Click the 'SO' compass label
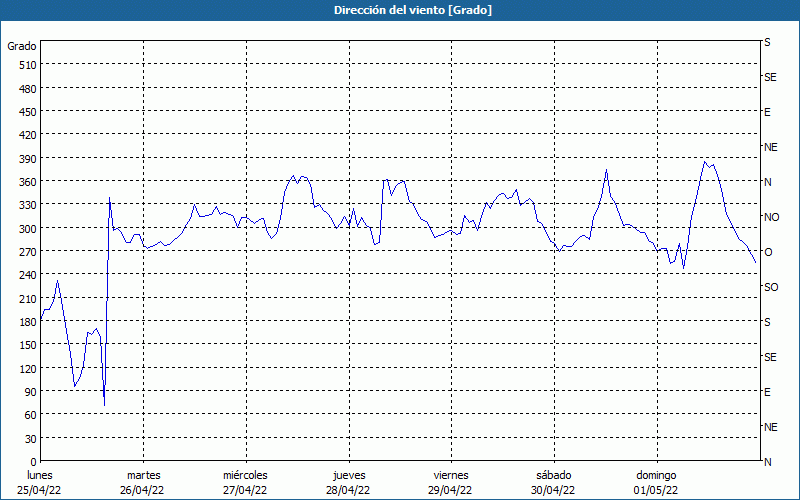The image size is (800, 500). (771, 287)
